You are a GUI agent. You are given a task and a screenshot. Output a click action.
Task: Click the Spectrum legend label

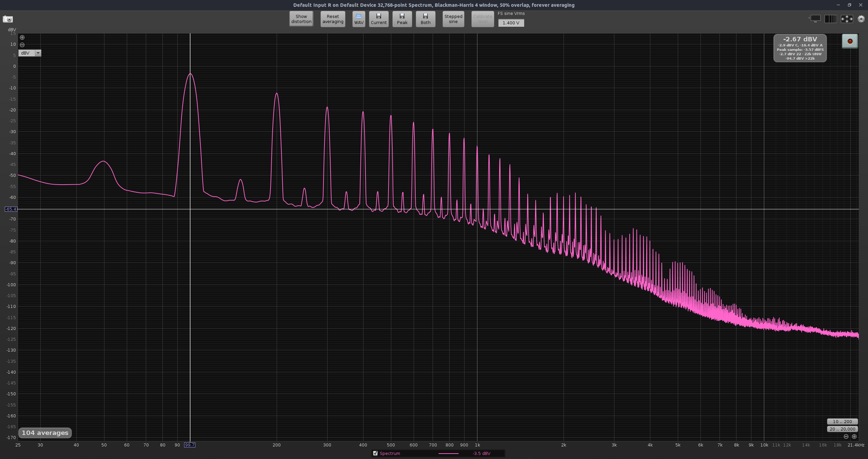coord(390,454)
